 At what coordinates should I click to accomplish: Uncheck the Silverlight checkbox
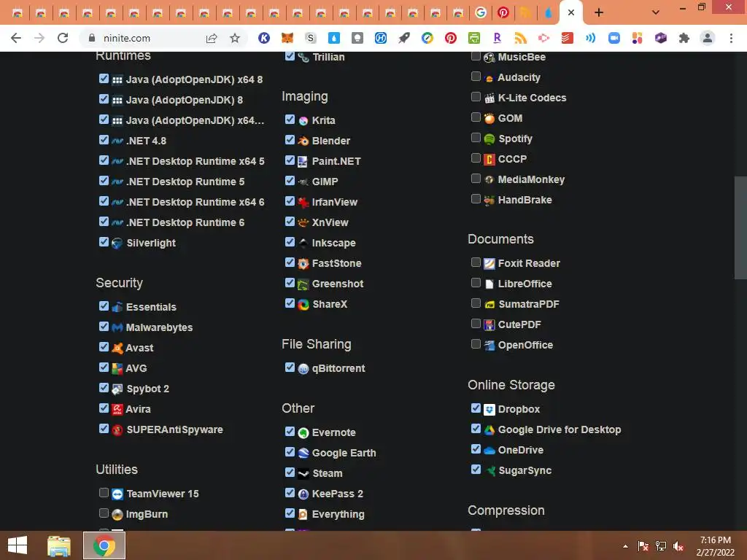point(104,242)
